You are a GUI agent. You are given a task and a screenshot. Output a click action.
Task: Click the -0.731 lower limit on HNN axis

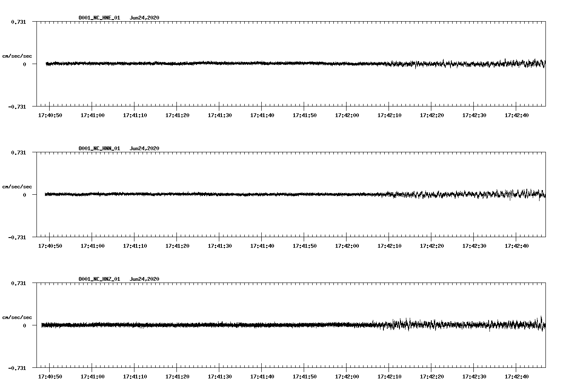click(17, 237)
